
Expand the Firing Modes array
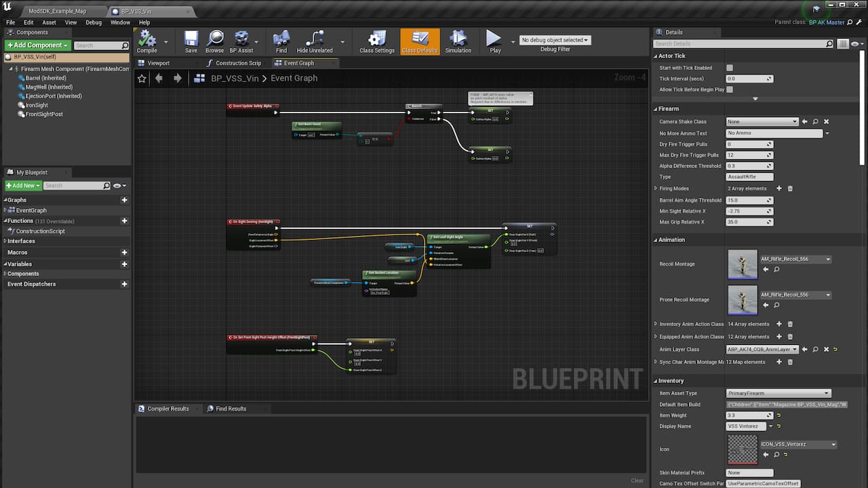656,188
